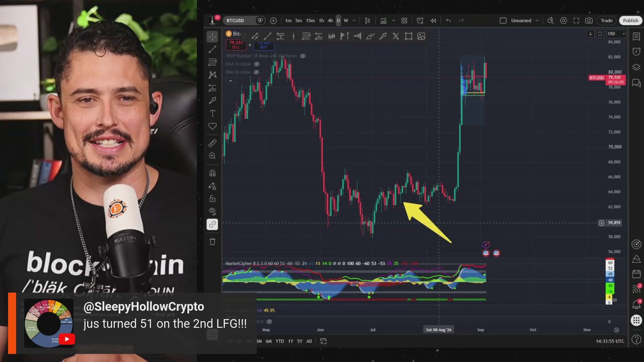The image size is (644, 362).
Task: Select the W weekly timeframe
Action: [x=346, y=21]
